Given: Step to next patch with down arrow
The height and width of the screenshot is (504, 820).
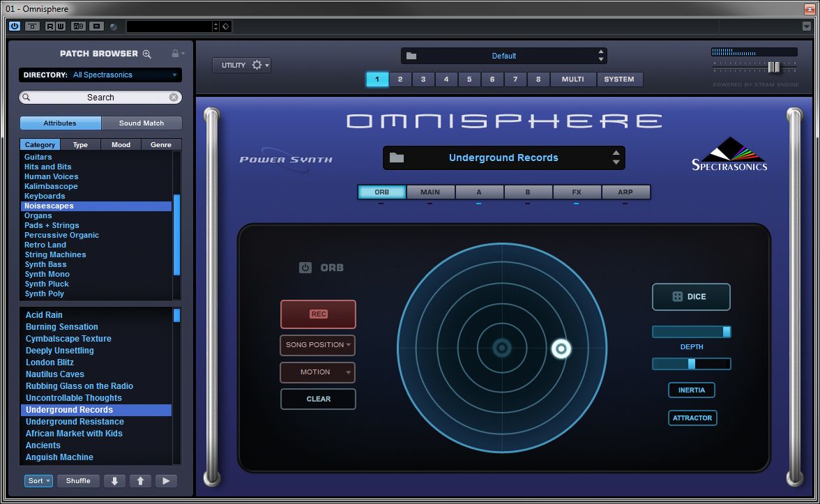Looking at the screenshot, I should coord(114,481).
